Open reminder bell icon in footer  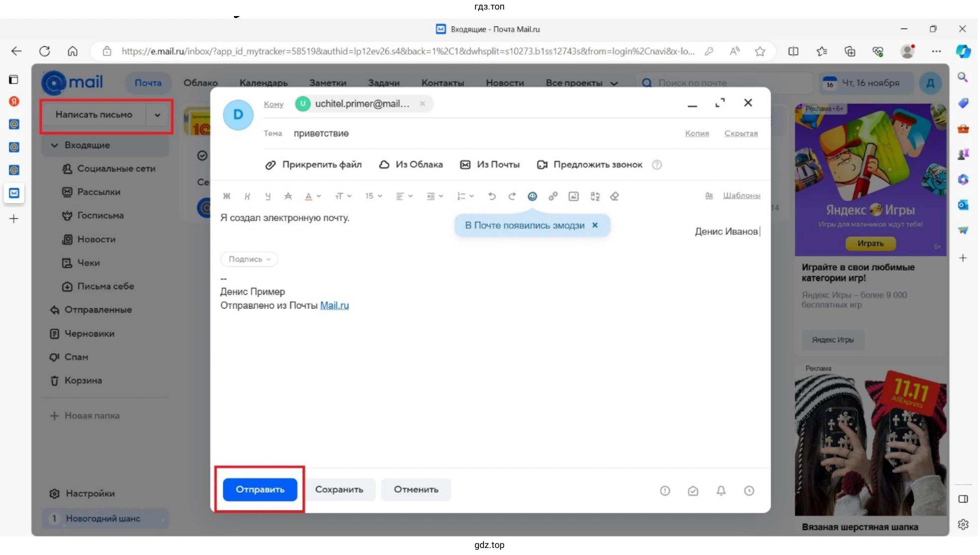coord(721,491)
